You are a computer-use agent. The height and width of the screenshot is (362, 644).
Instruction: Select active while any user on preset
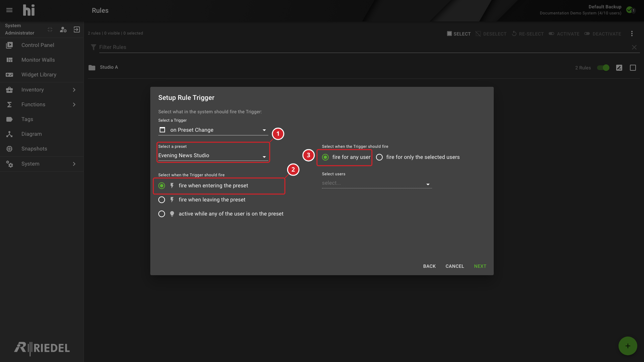(162, 214)
